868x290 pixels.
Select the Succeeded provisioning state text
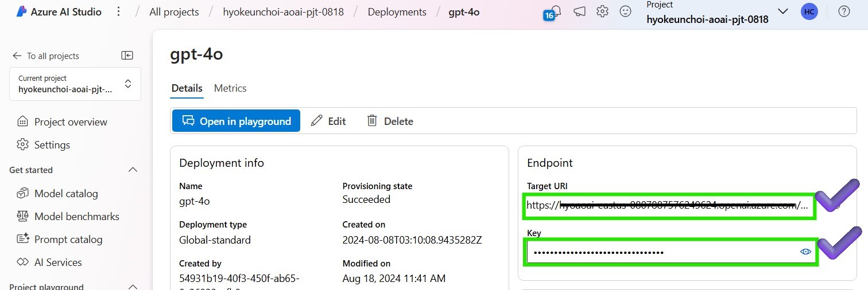366,199
